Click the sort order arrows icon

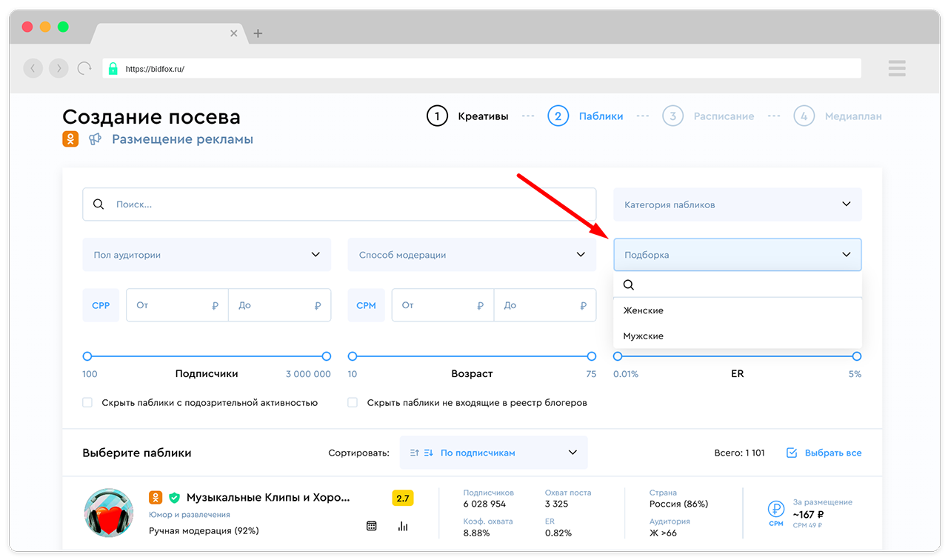[x=421, y=453]
